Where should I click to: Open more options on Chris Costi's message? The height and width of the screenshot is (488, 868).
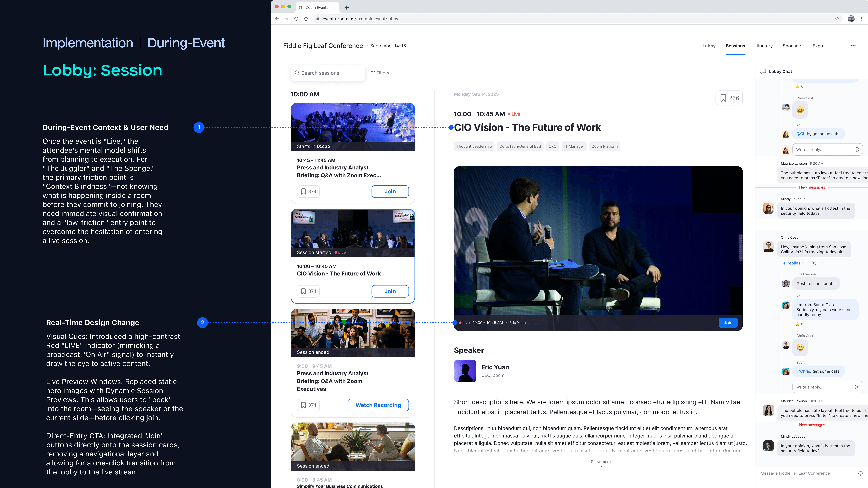[822, 263]
